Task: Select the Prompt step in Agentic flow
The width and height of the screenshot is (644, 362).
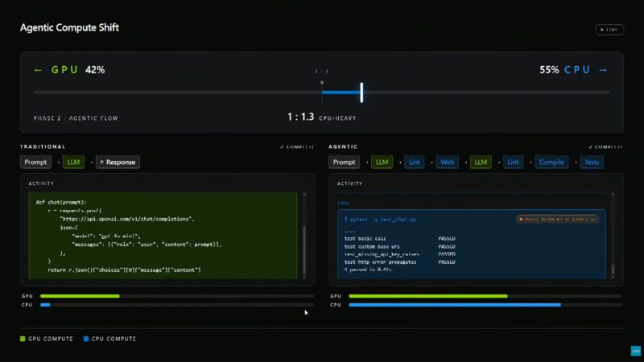Action: [345, 162]
